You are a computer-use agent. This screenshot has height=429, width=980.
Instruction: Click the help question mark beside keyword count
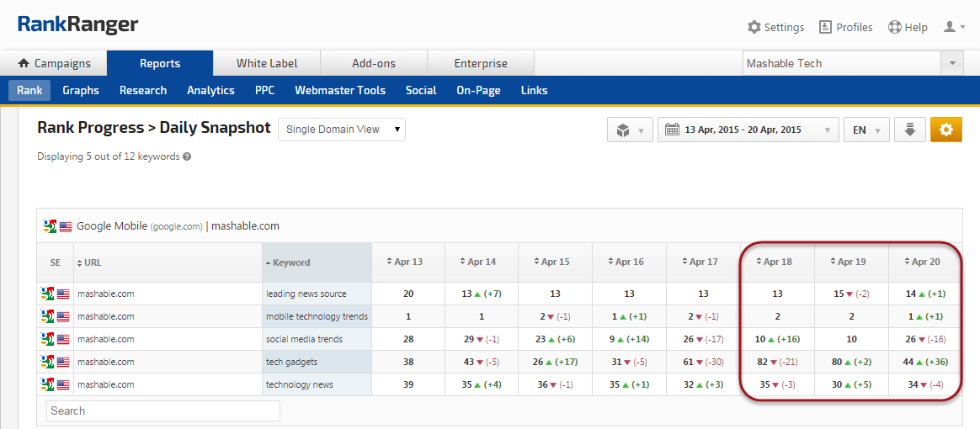187,156
